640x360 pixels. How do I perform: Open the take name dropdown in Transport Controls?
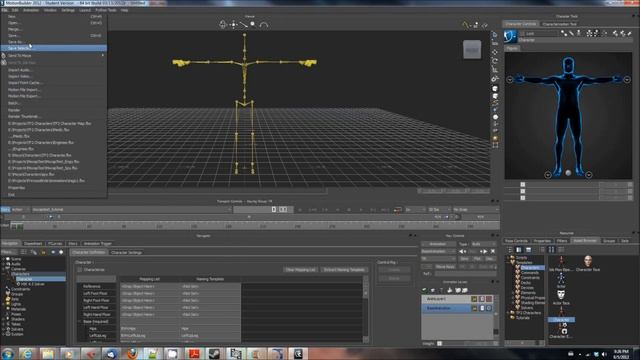(x=131, y=209)
